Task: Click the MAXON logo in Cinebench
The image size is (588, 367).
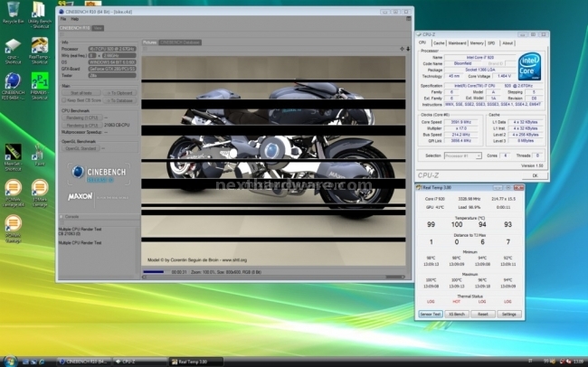Action: 81,196
